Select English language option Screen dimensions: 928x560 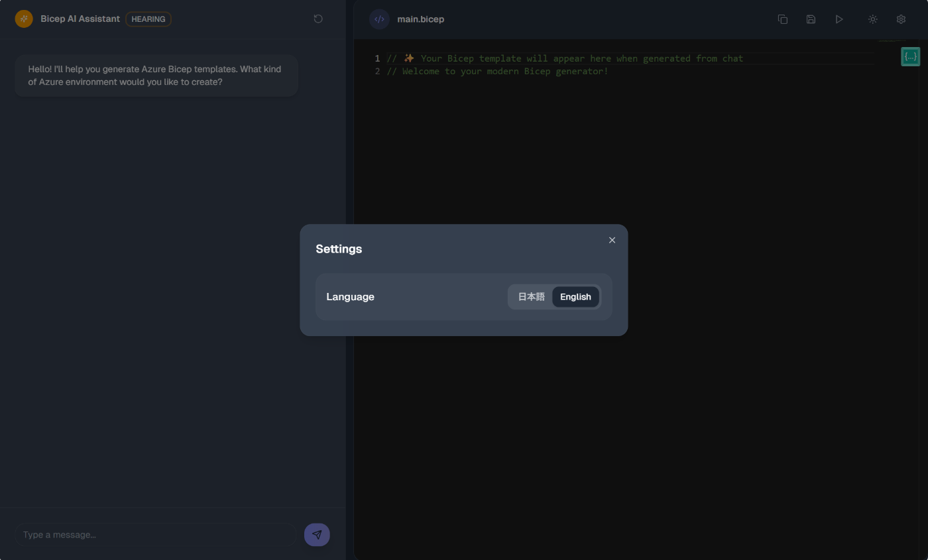[x=575, y=297]
